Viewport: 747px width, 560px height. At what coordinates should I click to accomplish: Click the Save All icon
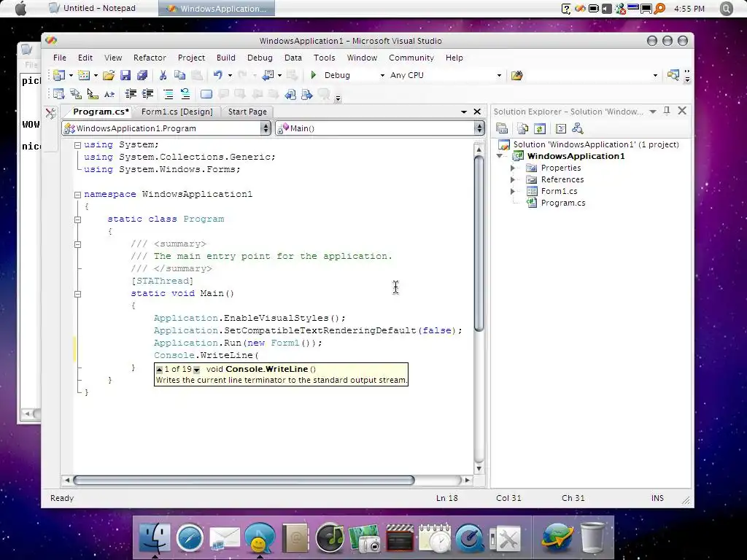click(x=142, y=75)
